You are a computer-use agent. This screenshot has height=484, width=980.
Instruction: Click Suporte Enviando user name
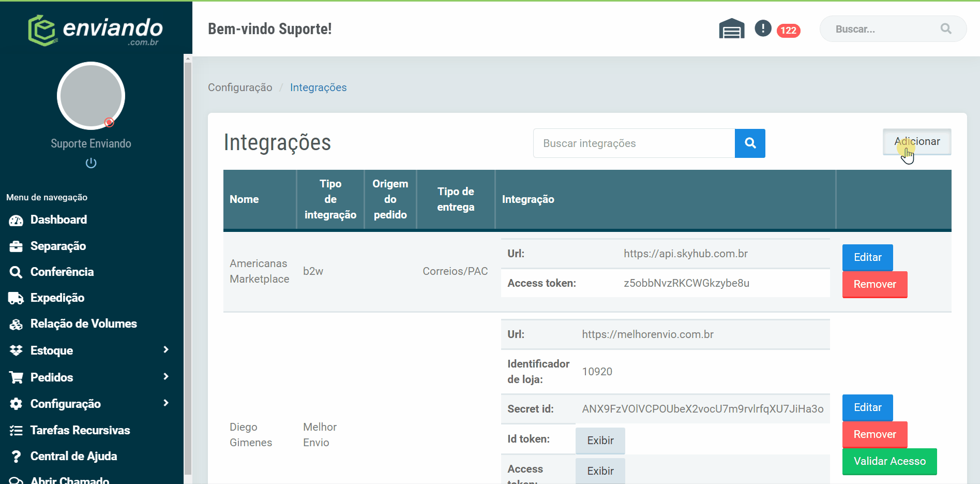pos(91,143)
